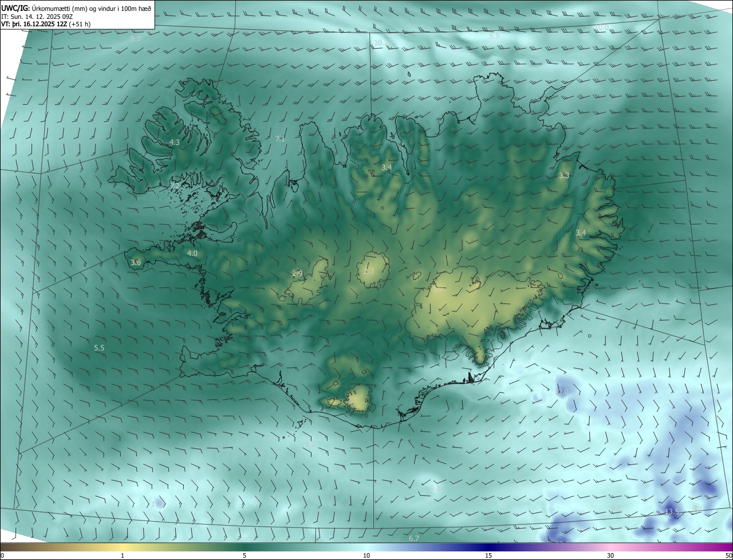Click the 3.6 value label on the map
Image resolution: width=733 pixels, height=560 pixels.
click(136, 262)
